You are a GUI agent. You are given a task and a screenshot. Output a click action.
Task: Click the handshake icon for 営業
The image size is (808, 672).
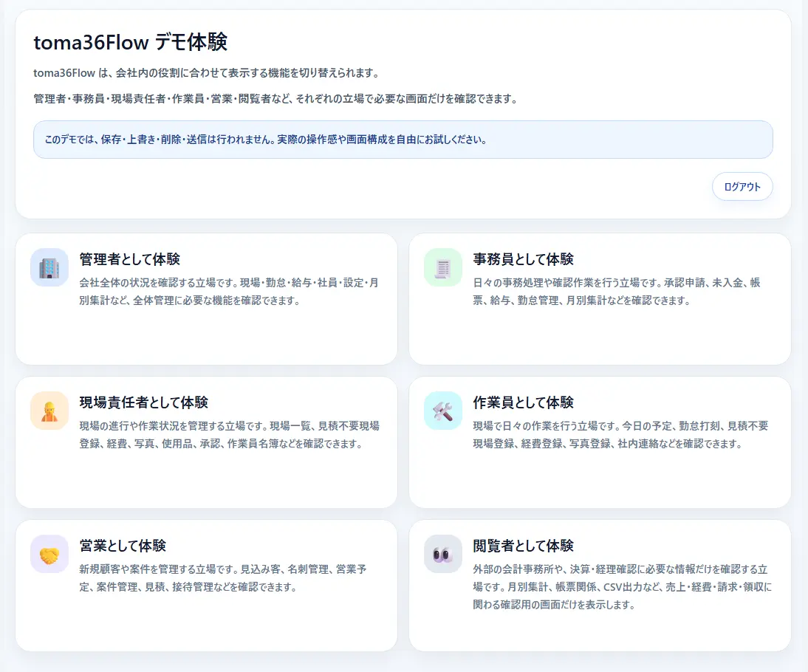(49, 554)
